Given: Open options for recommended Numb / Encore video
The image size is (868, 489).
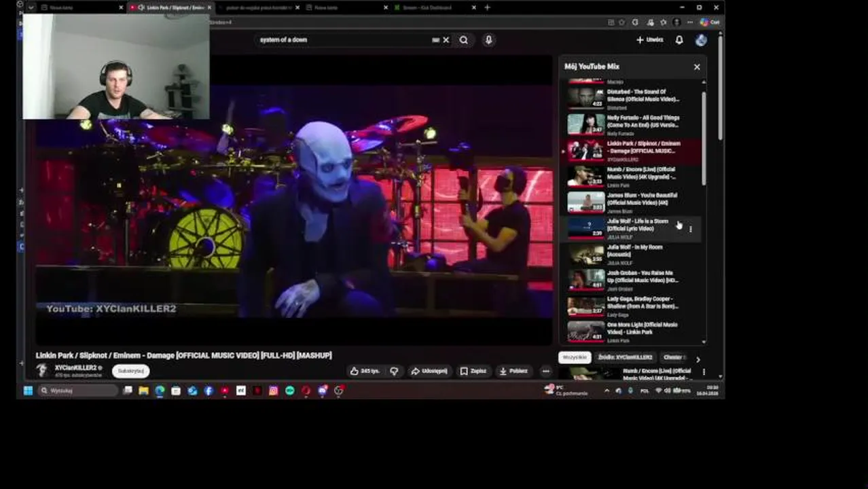Looking at the screenshot, I should tap(704, 372).
